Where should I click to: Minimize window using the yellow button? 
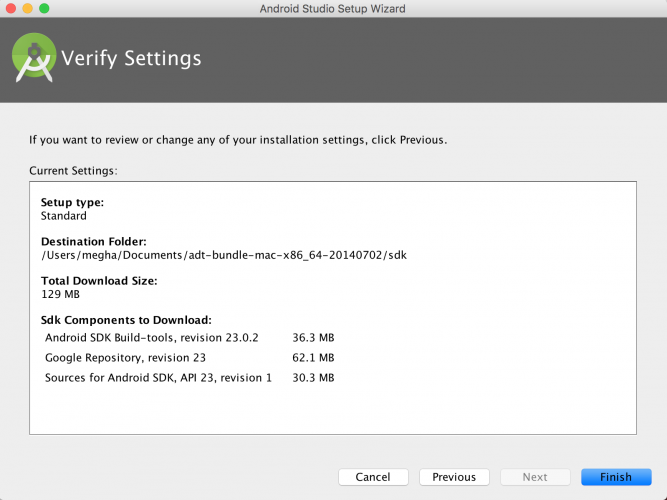28,8
